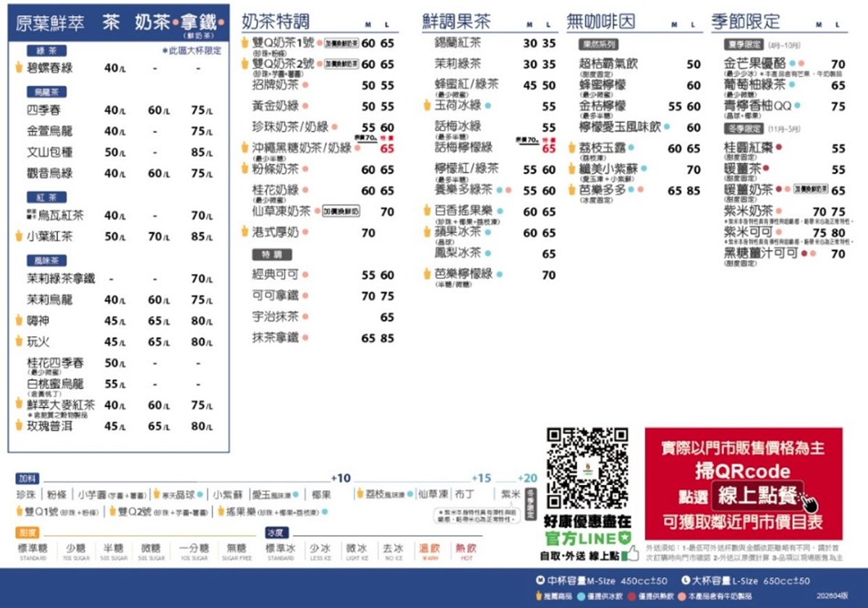Viewport: 868px width, 608px height.
Task: Click the QR code image
Action: pyautogui.click(x=587, y=468)
